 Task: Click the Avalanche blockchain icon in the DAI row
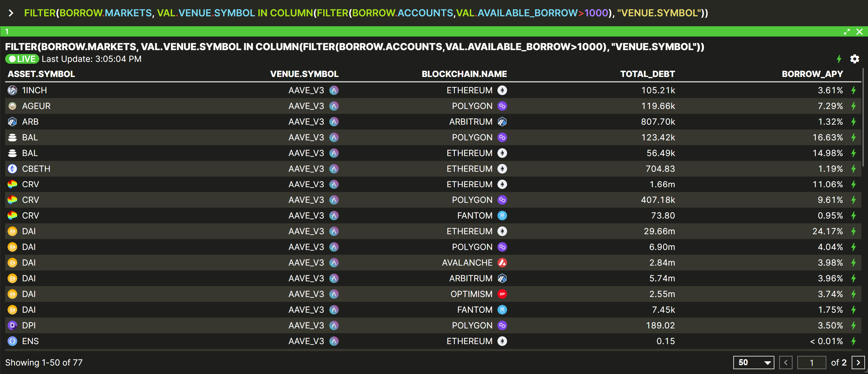502,263
